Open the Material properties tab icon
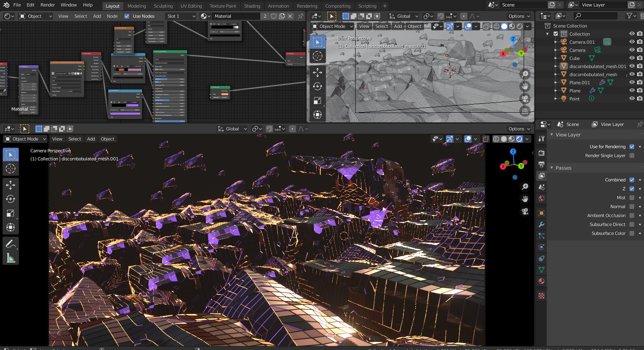644x350 pixels. coord(542,281)
